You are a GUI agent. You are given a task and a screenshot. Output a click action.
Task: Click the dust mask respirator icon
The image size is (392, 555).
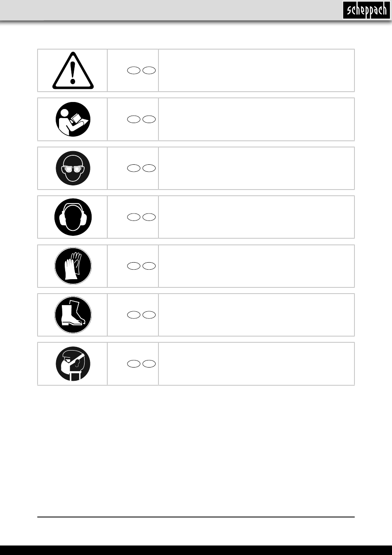73,364
